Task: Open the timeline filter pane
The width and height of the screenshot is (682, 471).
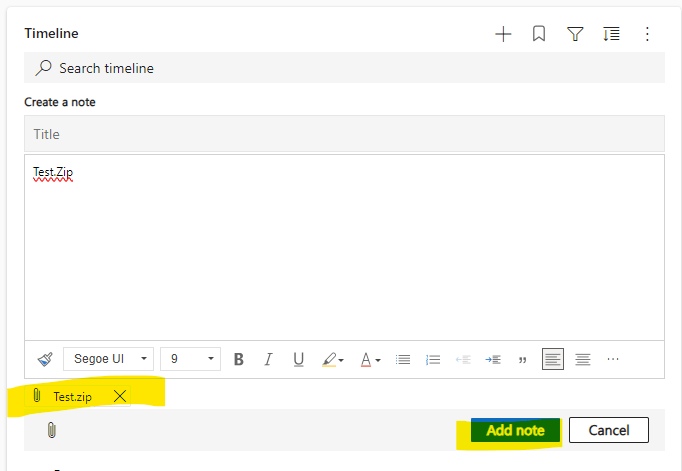Action: (x=575, y=34)
